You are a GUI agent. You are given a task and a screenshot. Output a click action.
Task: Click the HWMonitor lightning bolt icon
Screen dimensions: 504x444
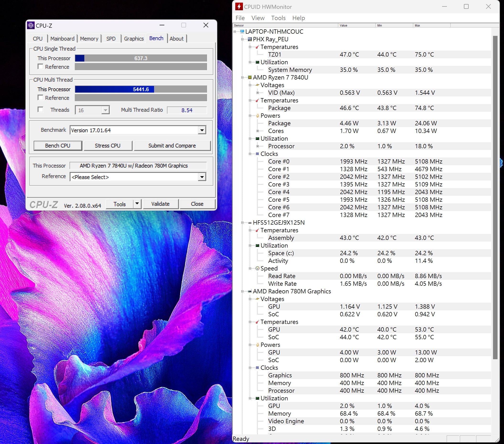[x=239, y=7]
